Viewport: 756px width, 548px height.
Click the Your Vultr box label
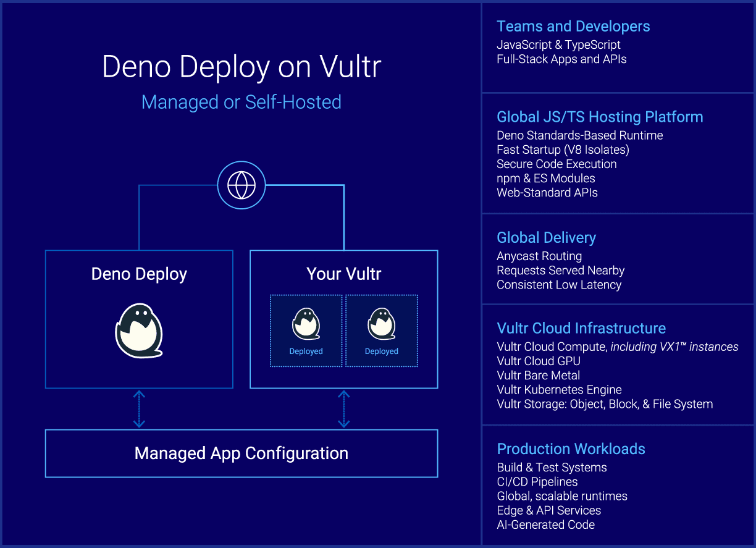tap(343, 274)
